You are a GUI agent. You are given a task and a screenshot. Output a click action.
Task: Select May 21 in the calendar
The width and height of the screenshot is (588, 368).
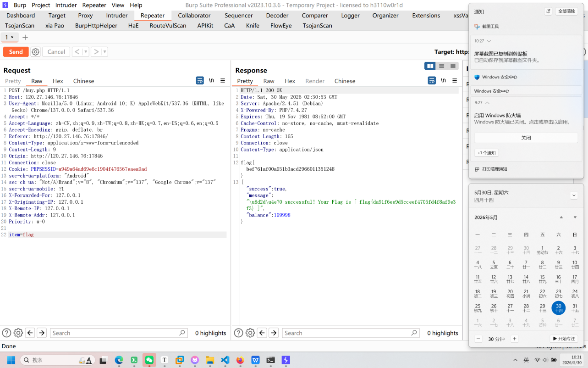[x=526, y=293]
